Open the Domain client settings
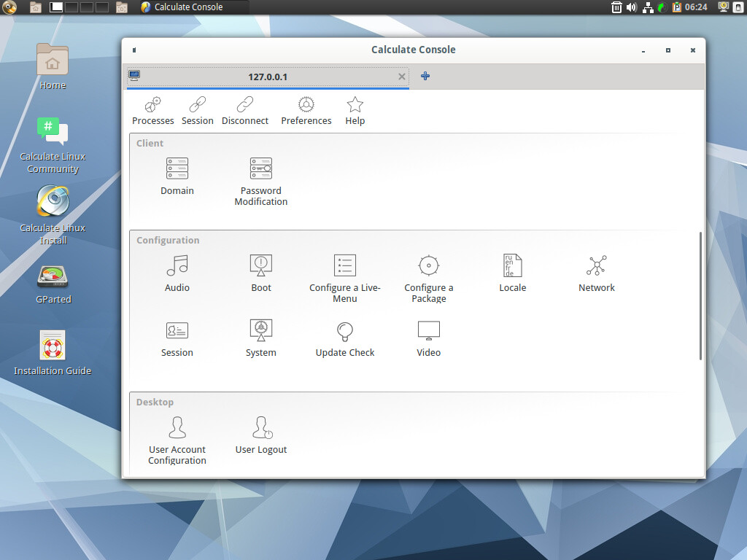The width and height of the screenshot is (747, 560). click(x=177, y=176)
